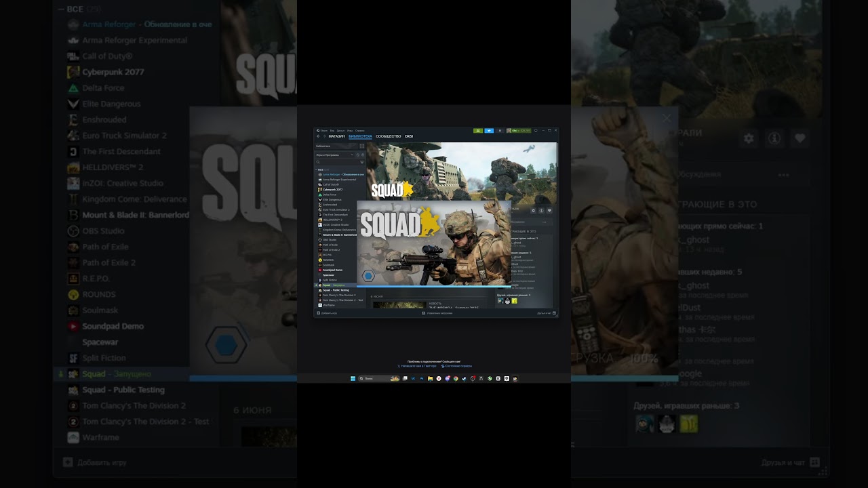Switch to the МАГАЗИН tab
868x488 pixels.
coord(337,136)
